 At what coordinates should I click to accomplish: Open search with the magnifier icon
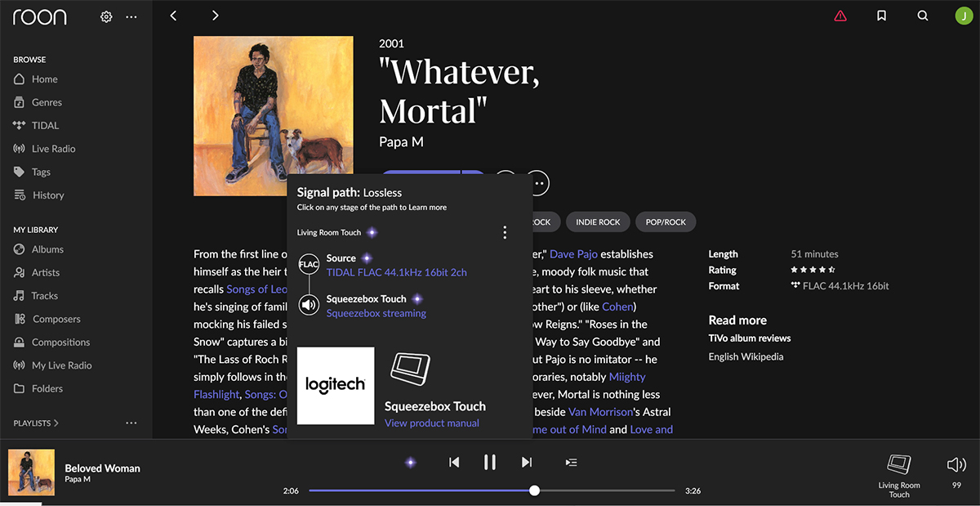pos(923,16)
